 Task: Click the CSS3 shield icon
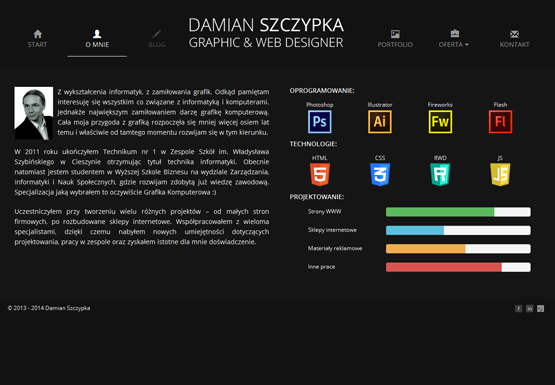point(380,174)
